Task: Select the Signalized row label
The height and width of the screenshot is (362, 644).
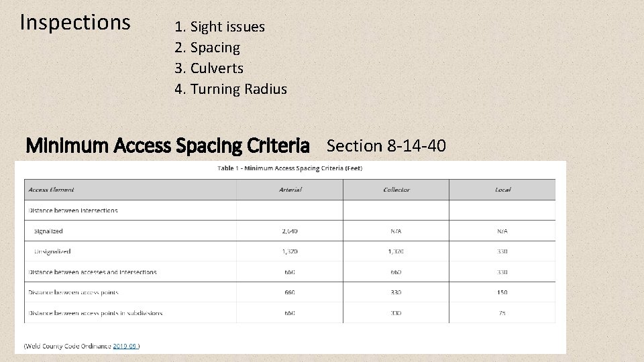Action: pyautogui.click(x=48, y=231)
